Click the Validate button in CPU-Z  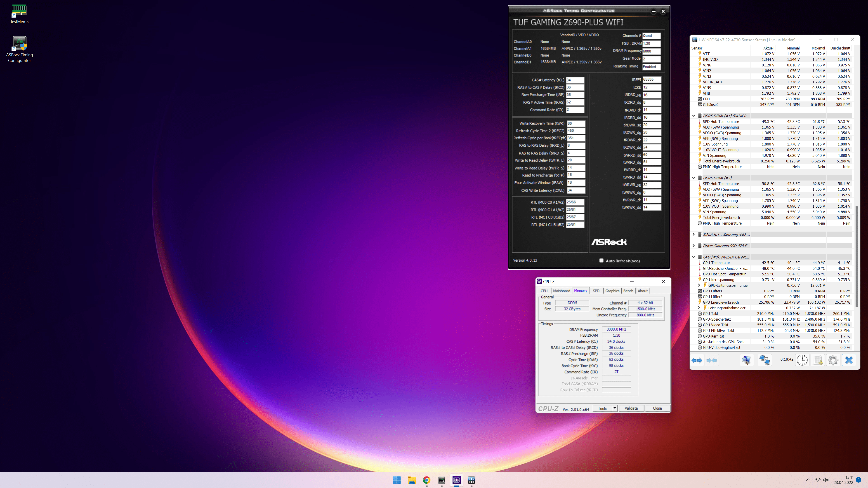point(631,408)
